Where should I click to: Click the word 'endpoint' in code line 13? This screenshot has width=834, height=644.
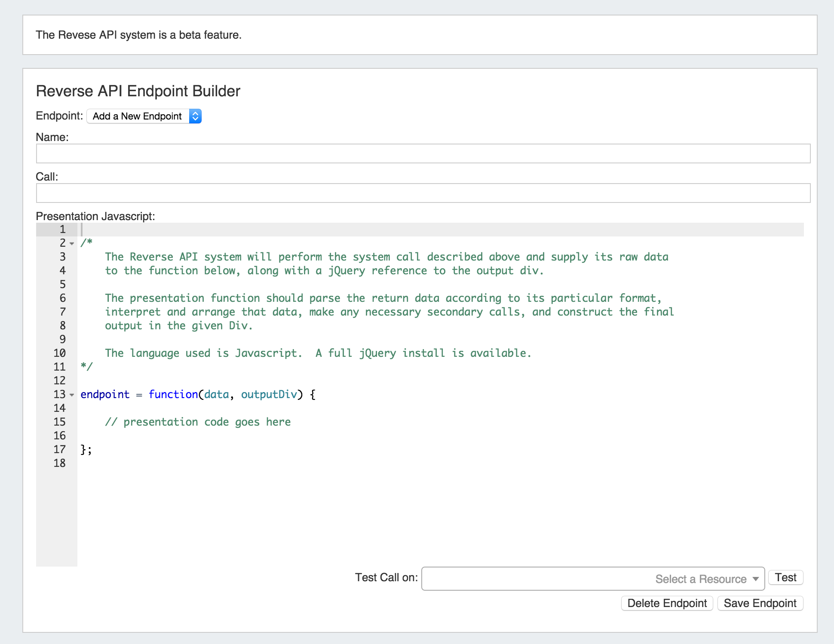pos(105,395)
